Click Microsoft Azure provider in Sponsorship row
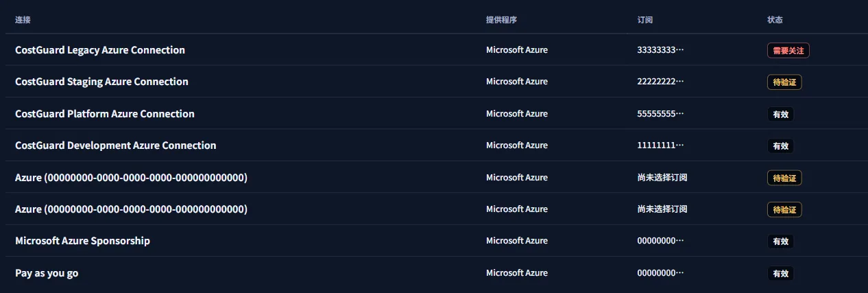The height and width of the screenshot is (293, 868). [517, 241]
